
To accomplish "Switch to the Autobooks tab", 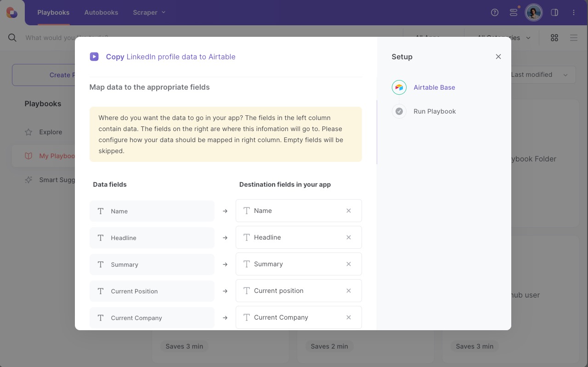I will [x=101, y=12].
